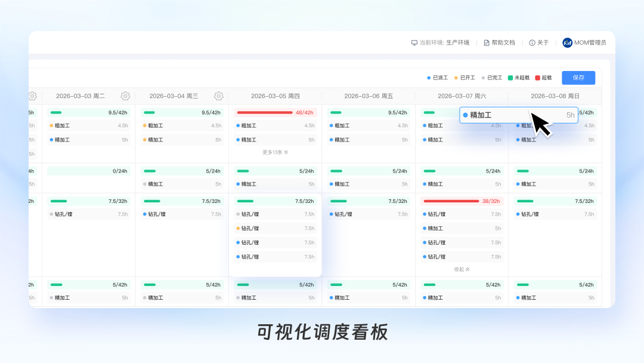Select 粗加工 card under 2026-03-07
The height and width of the screenshot is (363, 644).
click(x=462, y=126)
